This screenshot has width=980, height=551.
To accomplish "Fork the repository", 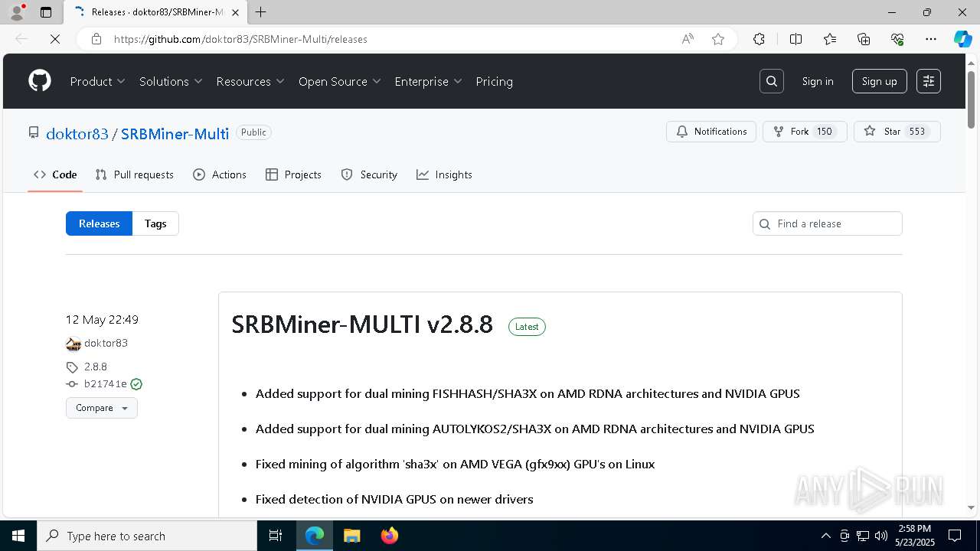I will click(x=805, y=132).
